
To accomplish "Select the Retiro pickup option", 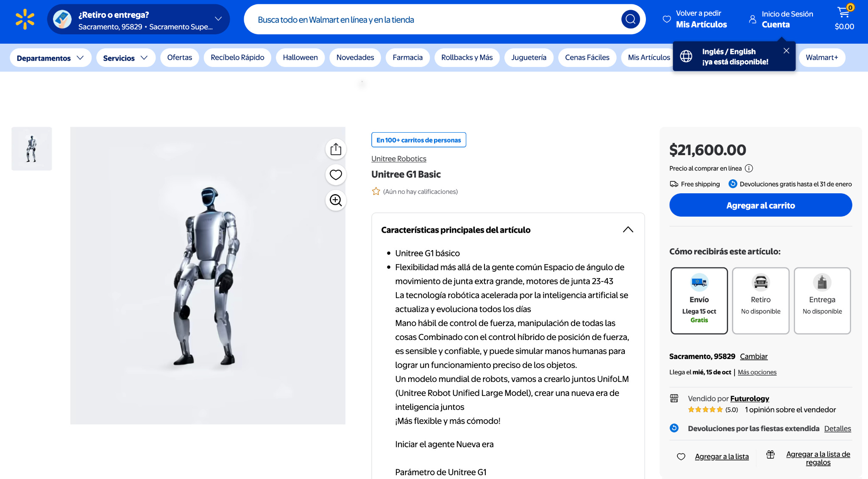I will coord(760,301).
